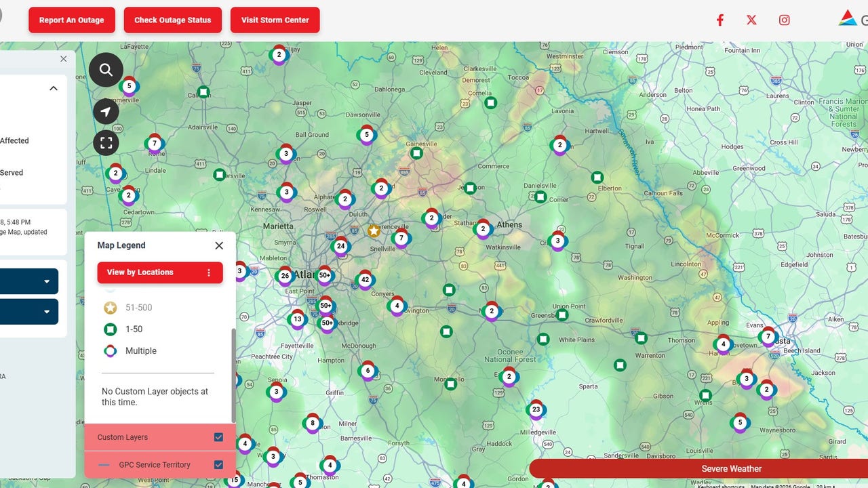Click the Map Legend title
Viewport: 868px width, 488px height.
point(121,245)
